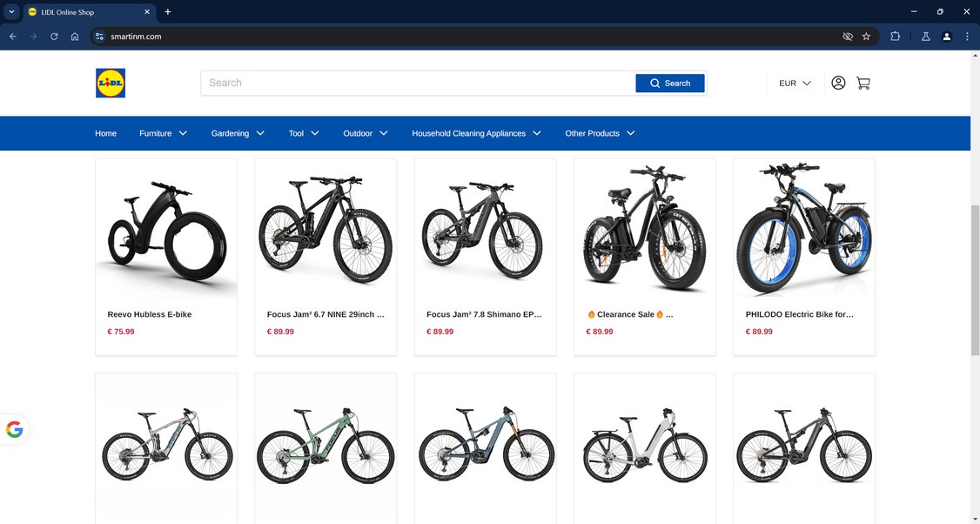
Task: Expand the Outdoor menu
Action: [366, 133]
